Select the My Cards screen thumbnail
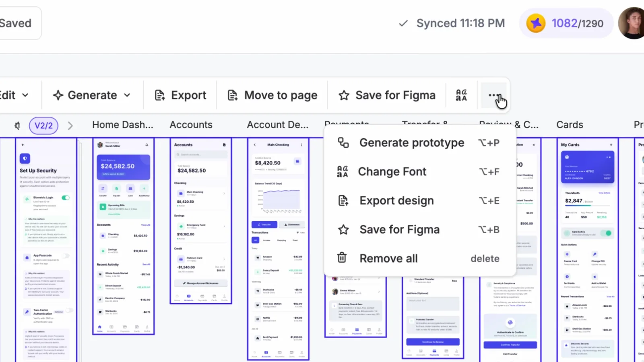 (588, 250)
